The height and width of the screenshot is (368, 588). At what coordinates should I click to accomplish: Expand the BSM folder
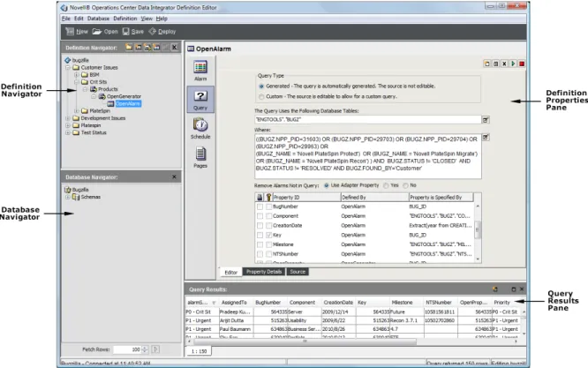click(77, 75)
